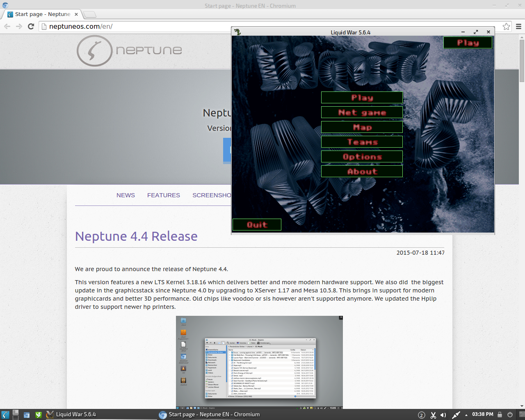525x420 pixels.
Task: Open the Neptune launcher menu in the taskbar
Action: pyautogui.click(x=5, y=415)
